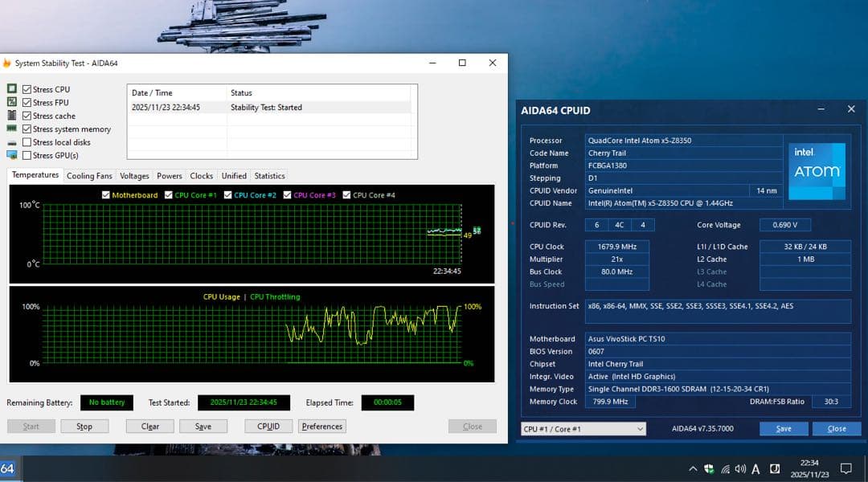Click the IME letter A indicator
The width and height of the screenshot is (868, 482).
755,469
